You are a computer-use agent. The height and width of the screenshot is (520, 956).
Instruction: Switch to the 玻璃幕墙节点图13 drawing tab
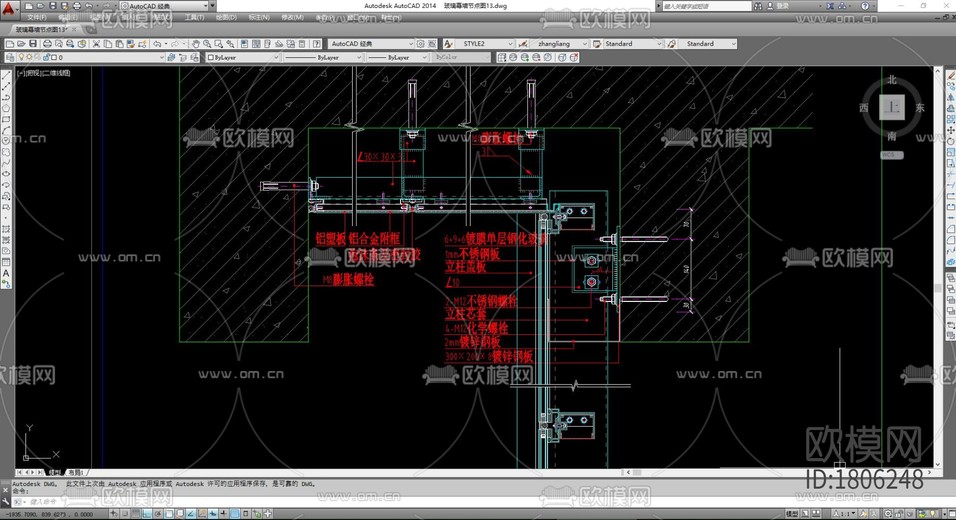(x=43, y=29)
